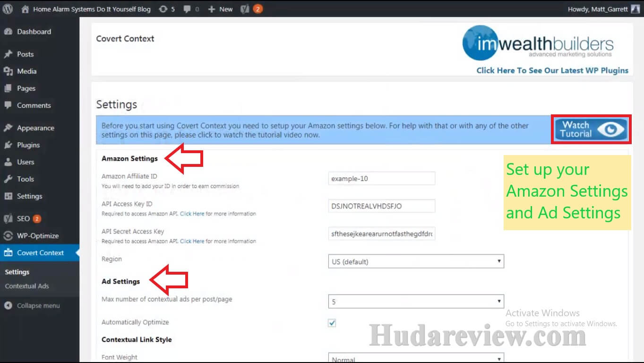Click Howdy, Matt_Garrett account link
This screenshot has width=644, height=363.
click(x=598, y=9)
